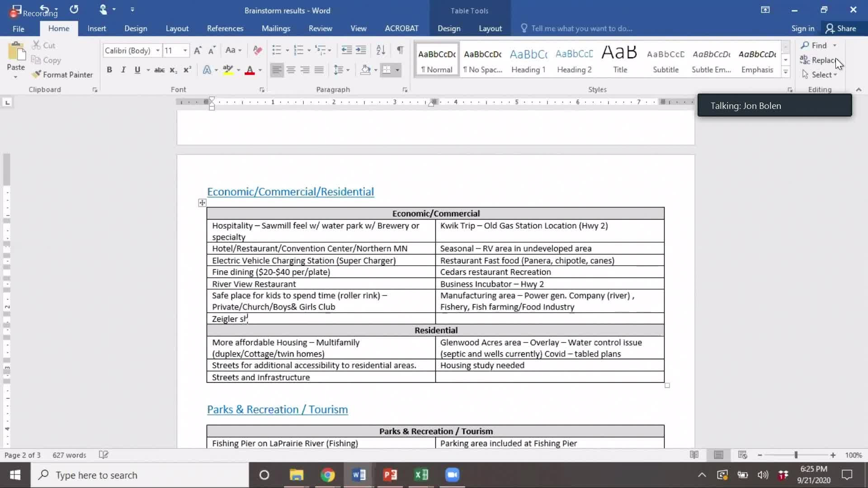This screenshot has width=868, height=488.
Task: Open the Select dropdown in Editing
Action: (820, 75)
